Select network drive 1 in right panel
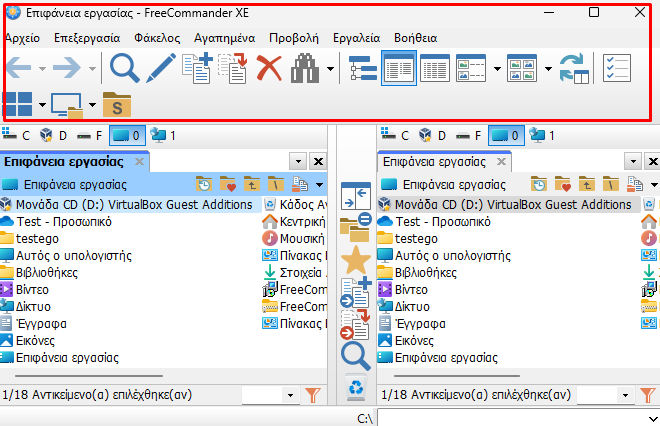The image size is (660, 426). pyautogui.click(x=543, y=135)
